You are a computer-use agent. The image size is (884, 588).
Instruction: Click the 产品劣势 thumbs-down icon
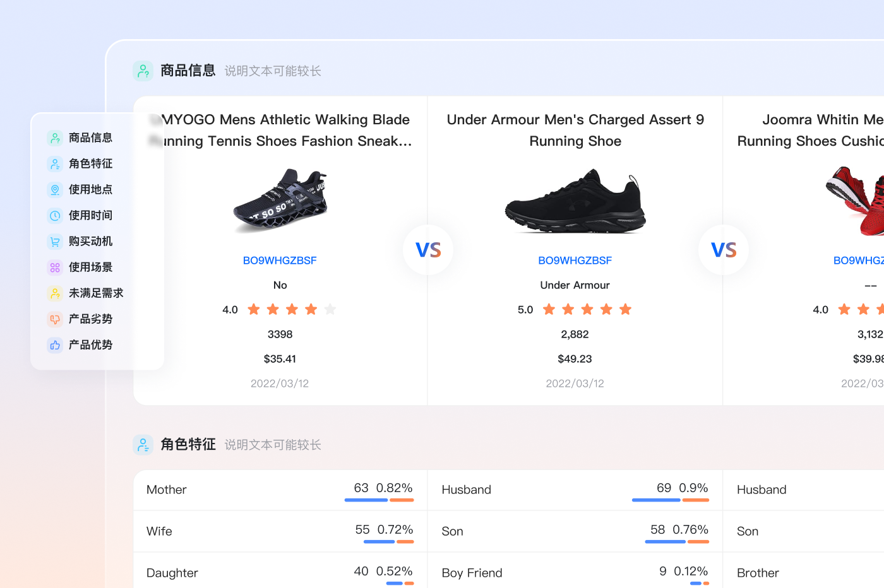[55, 319]
